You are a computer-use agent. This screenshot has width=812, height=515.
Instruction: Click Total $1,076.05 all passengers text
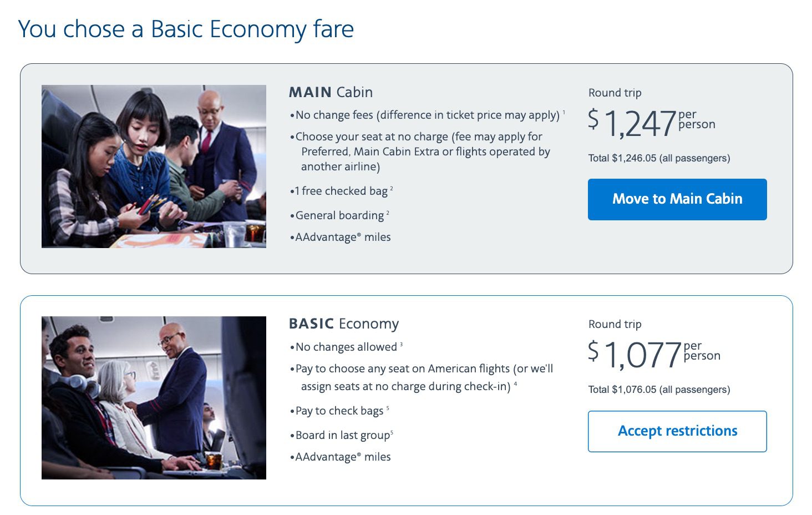[x=660, y=390]
